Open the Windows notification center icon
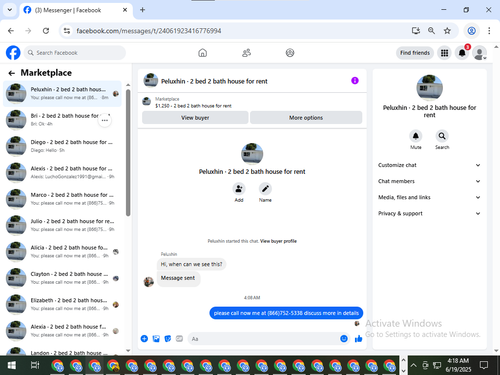Image resolution: width=500 pixels, height=375 pixels. tap(484, 366)
